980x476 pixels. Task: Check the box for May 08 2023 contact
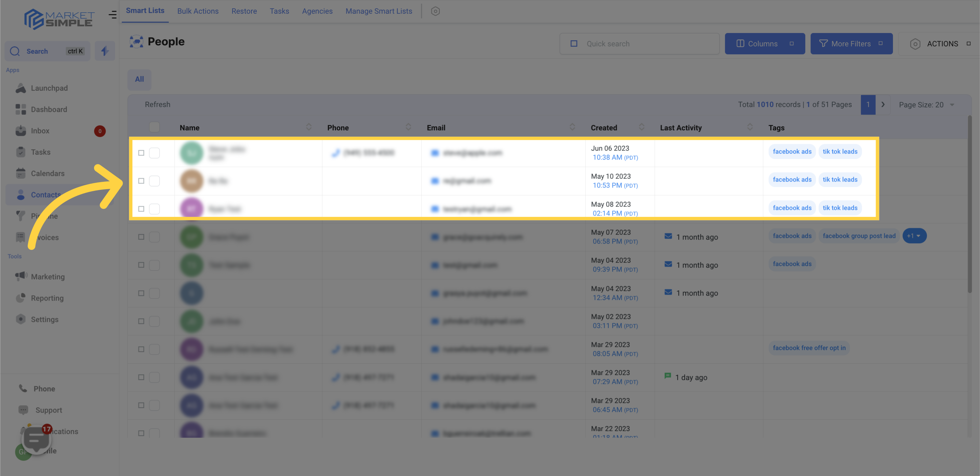[x=154, y=208]
